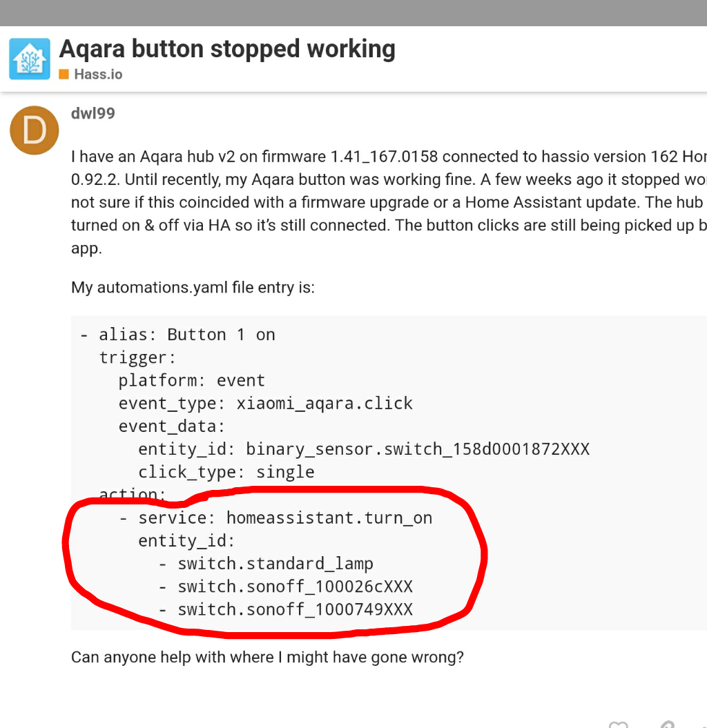Image resolution: width=707 pixels, height=728 pixels.
Task: Click "My automations.yaml file entry is:" text
Action: [x=193, y=287]
